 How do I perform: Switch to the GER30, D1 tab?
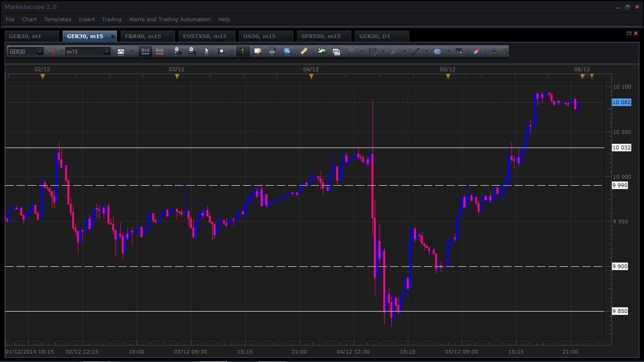382,36
